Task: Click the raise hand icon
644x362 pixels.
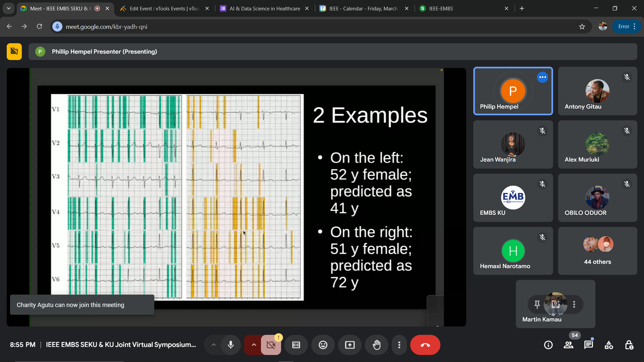Action: [377, 345]
